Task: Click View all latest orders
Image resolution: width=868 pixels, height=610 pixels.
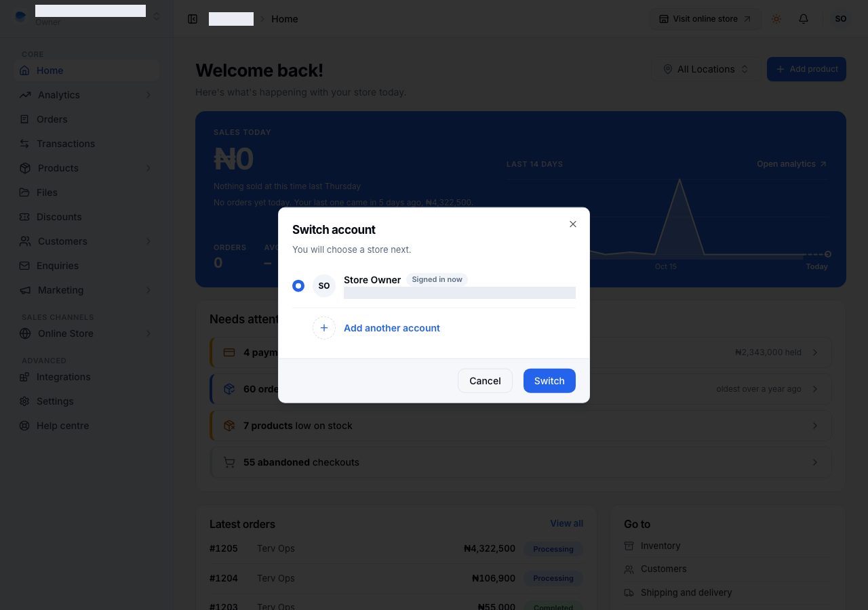Action: pos(566,523)
